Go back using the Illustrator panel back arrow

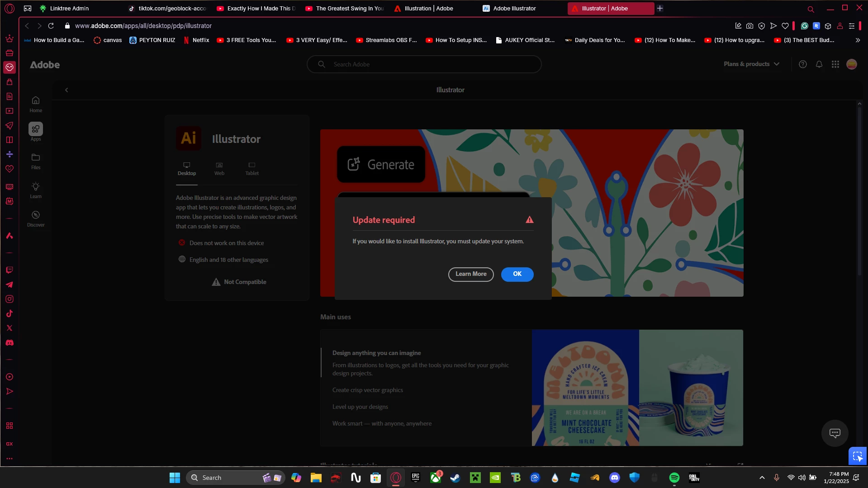66,90
